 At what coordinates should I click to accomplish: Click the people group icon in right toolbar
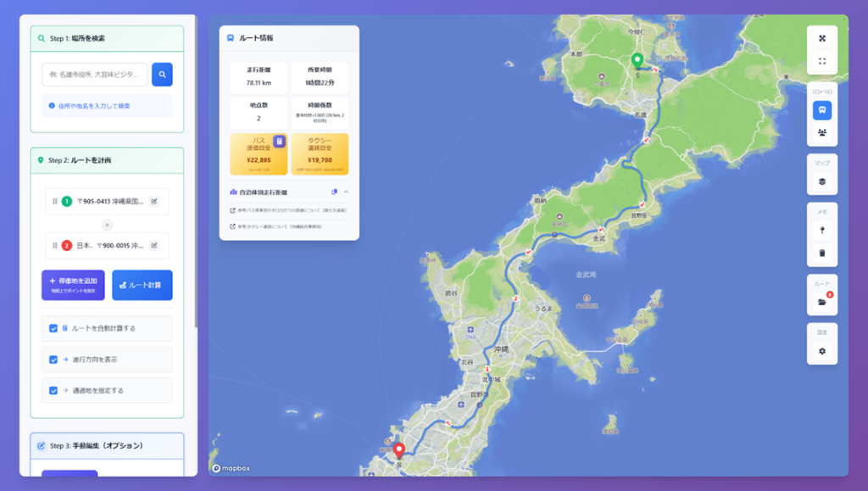click(x=821, y=132)
